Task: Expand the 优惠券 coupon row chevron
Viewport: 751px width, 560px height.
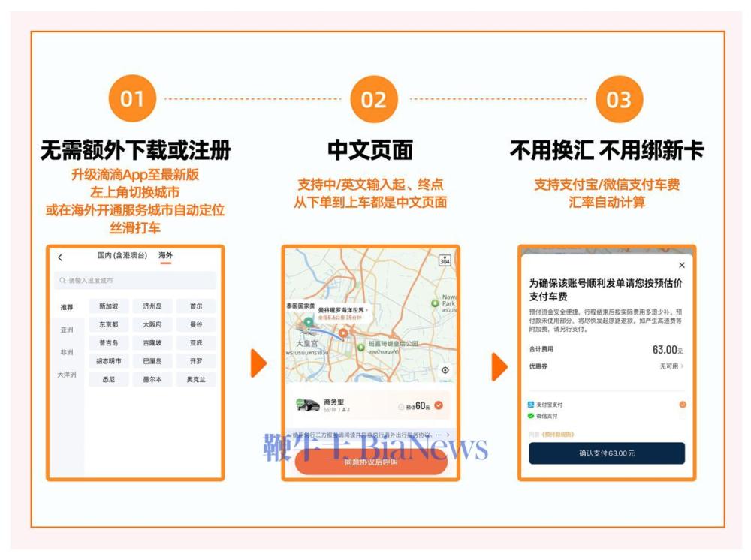Action: 682,366
